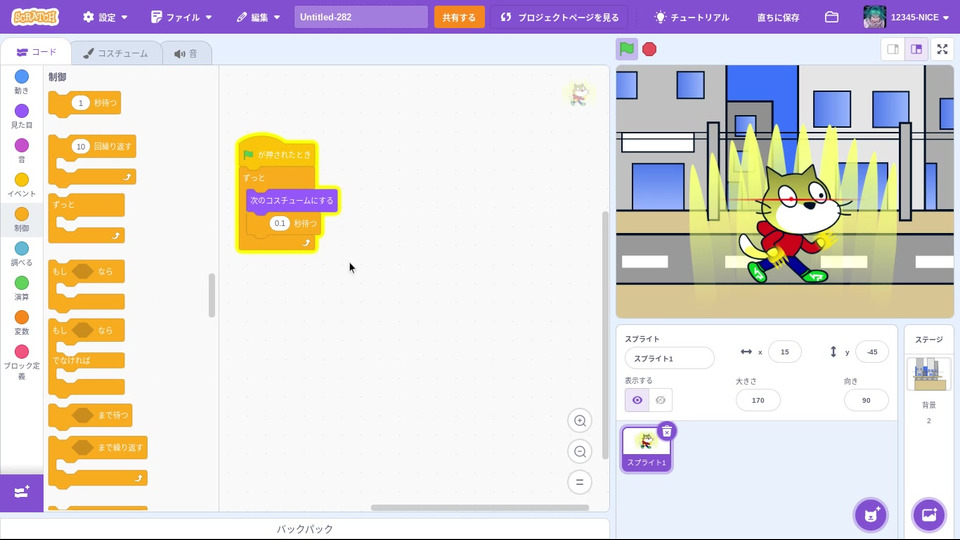Edit the sprite x value 15

(784, 352)
